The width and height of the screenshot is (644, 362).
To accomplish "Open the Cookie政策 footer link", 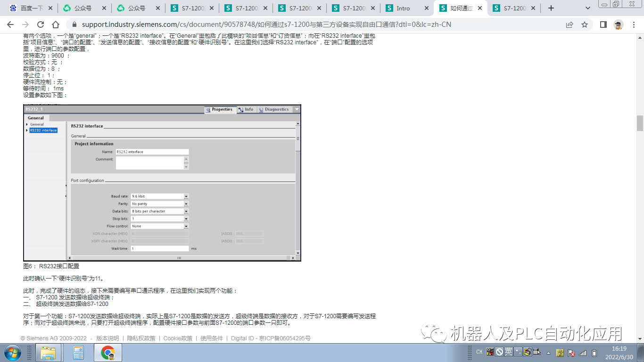I will click(x=178, y=338).
